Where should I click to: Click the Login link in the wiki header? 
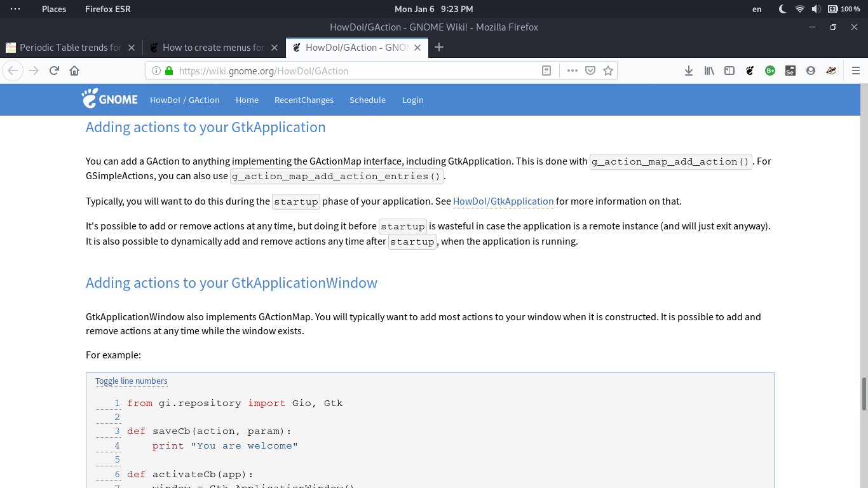click(412, 100)
